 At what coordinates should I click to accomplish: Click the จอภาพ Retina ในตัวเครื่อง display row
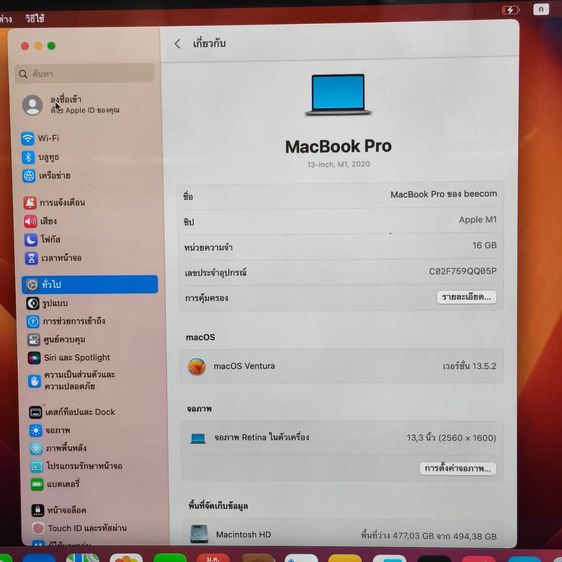click(342, 438)
